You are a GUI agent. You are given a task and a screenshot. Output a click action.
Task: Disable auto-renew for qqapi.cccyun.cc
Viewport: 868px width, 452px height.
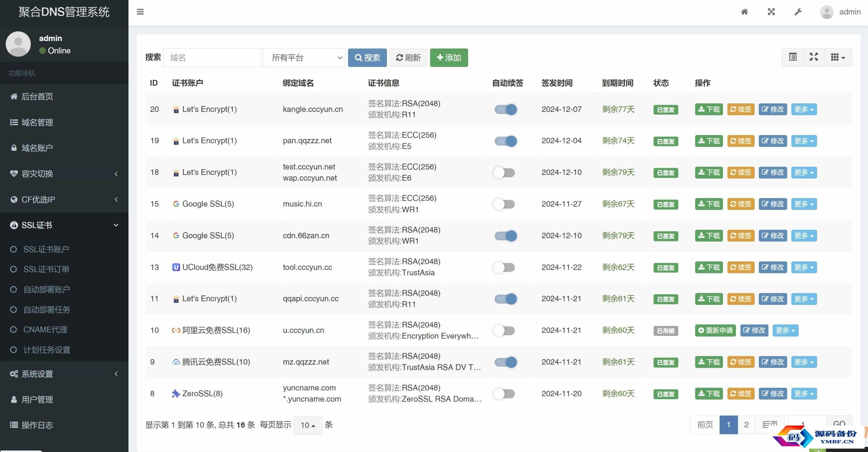click(x=505, y=299)
